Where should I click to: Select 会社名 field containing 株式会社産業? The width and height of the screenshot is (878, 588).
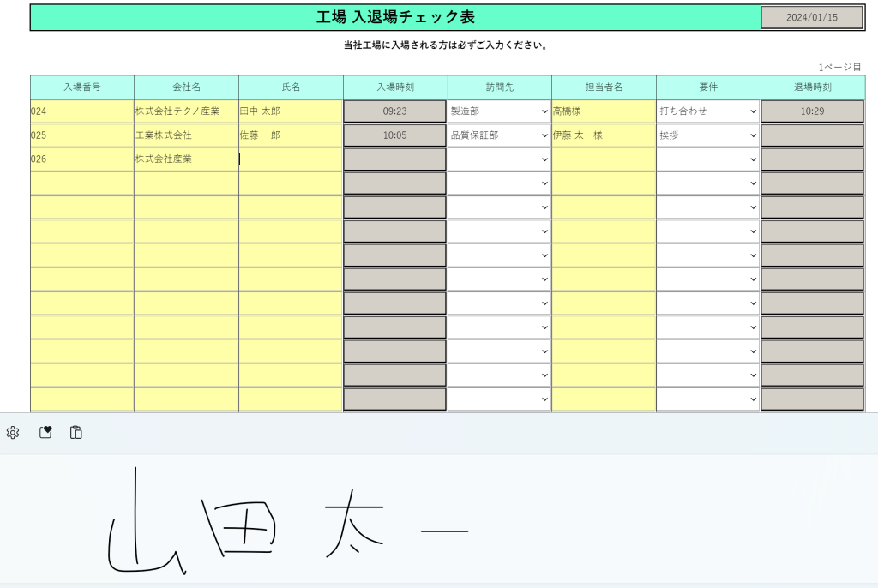186,159
